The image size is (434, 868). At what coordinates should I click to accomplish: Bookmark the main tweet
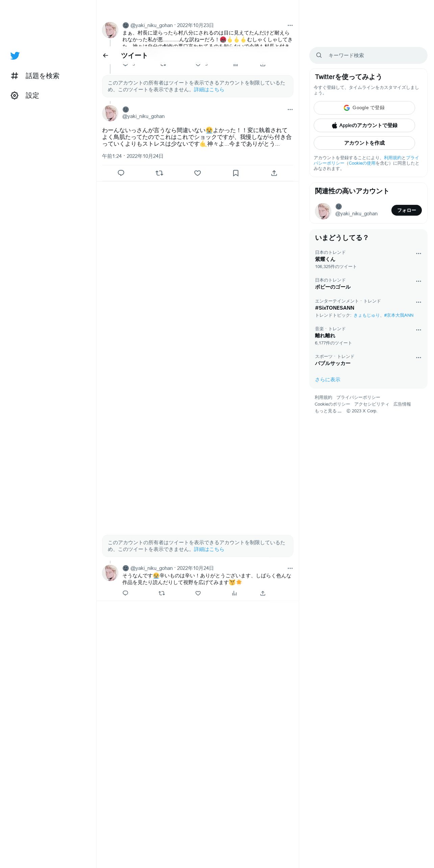236,173
